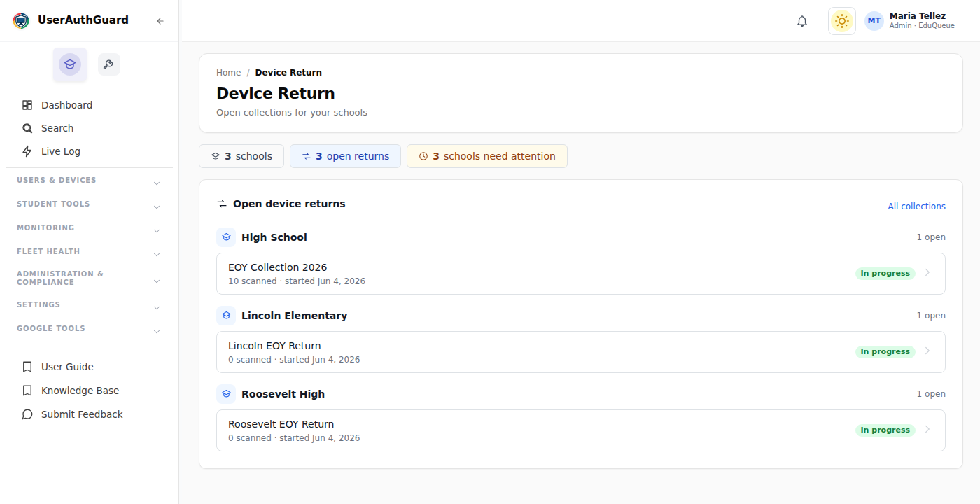This screenshot has width=980, height=504.
Task: Click the MT user avatar
Action: pyautogui.click(x=874, y=21)
